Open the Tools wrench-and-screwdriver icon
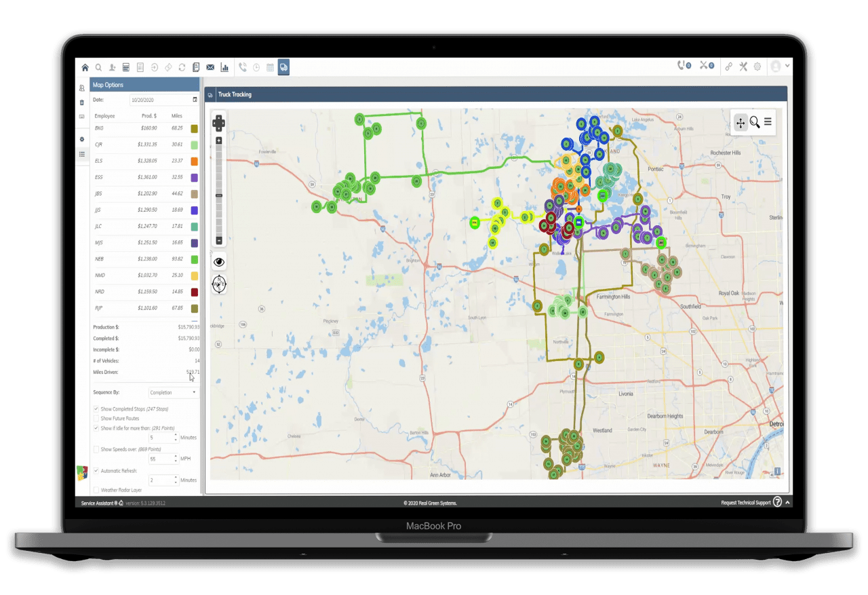Viewport: 868px width, 595px height. click(x=743, y=66)
